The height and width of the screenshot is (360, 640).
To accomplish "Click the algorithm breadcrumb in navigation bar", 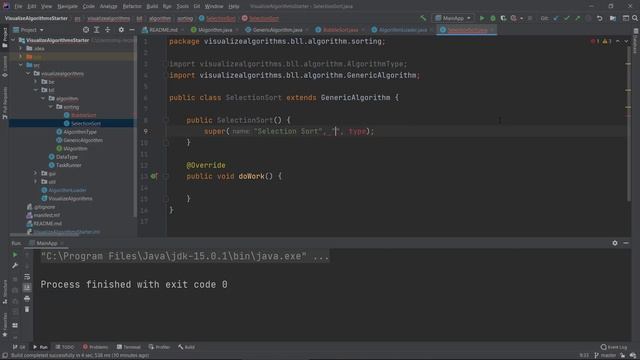I will [x=160, y=18].
